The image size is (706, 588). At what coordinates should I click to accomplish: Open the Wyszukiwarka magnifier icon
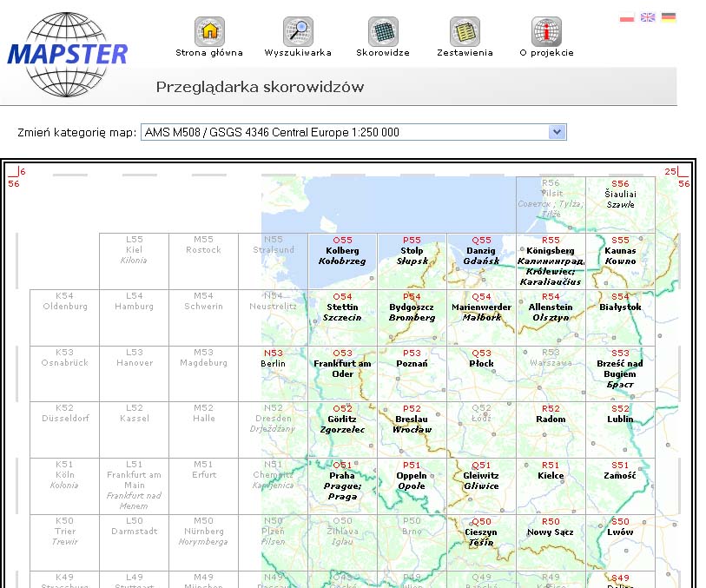tap(298, 31)
